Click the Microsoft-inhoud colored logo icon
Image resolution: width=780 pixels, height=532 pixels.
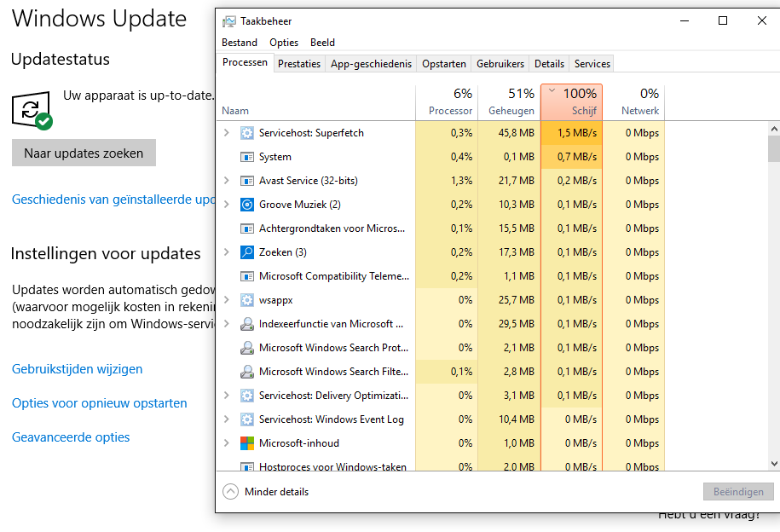tap(246, 443)
